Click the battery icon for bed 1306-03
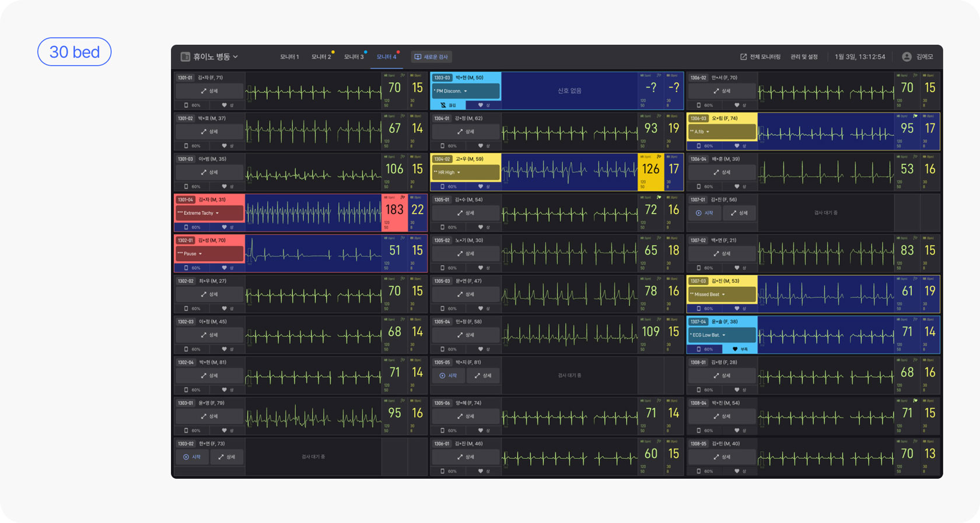 (699, 146)
